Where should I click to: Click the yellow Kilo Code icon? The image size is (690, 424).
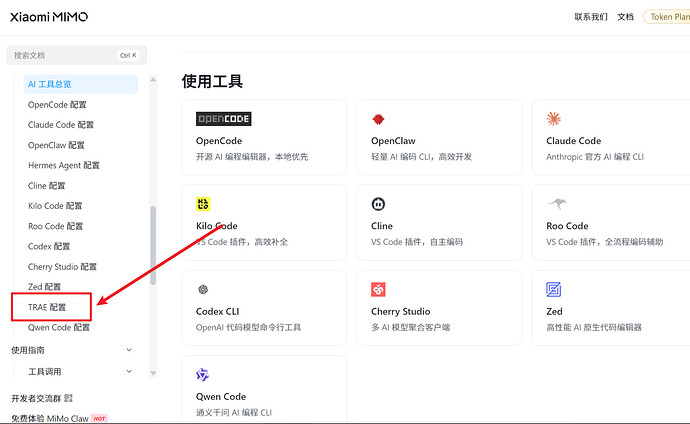pos(203,204)
